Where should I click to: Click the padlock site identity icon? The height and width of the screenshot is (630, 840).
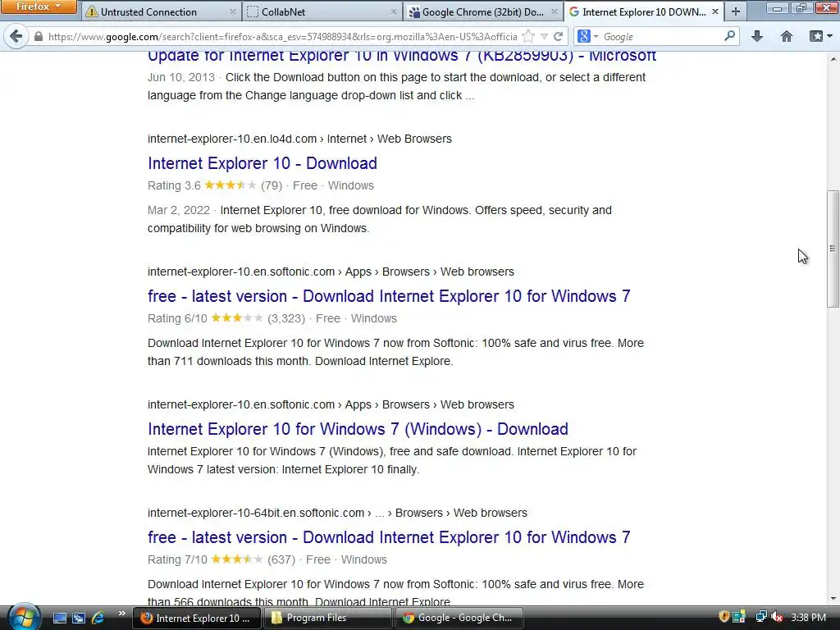tap(38, 36)
